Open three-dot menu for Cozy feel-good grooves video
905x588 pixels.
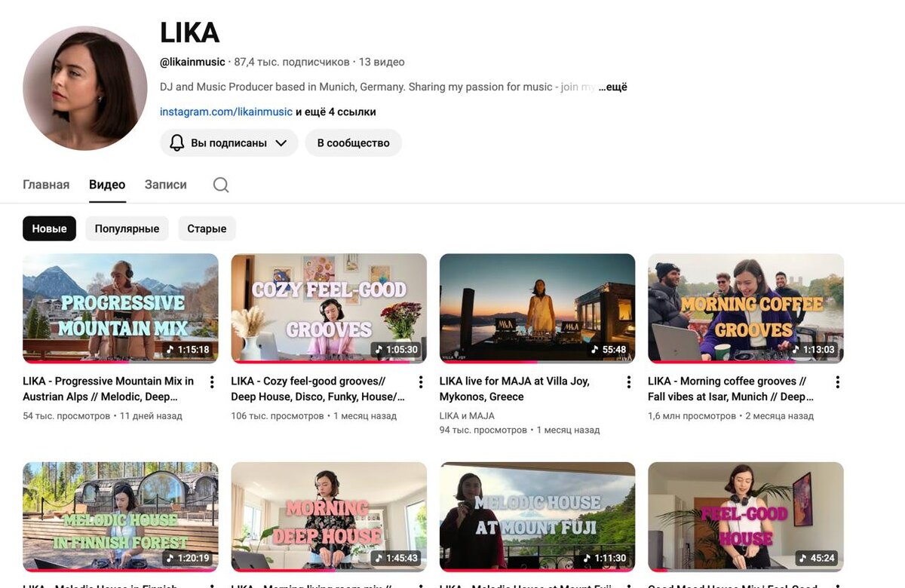click(x=421, y=382)
